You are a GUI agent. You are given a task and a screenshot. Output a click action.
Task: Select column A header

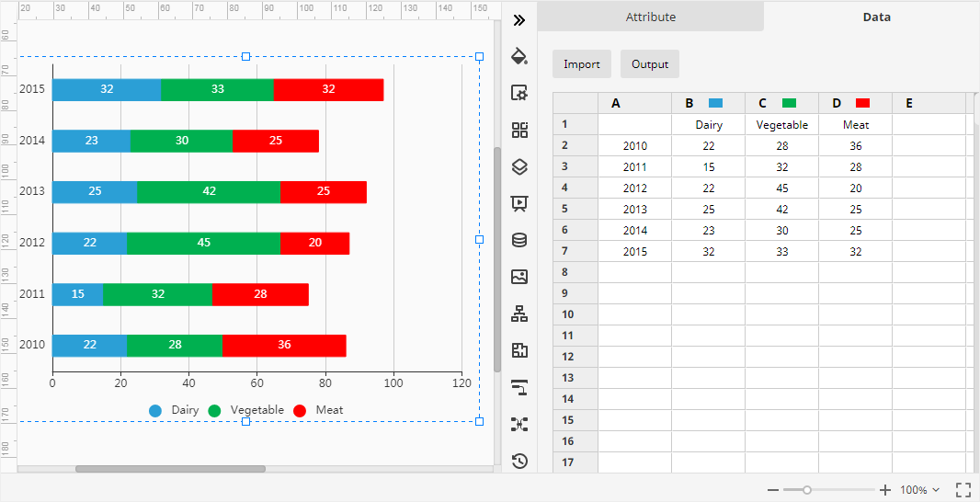pos(634,103)
